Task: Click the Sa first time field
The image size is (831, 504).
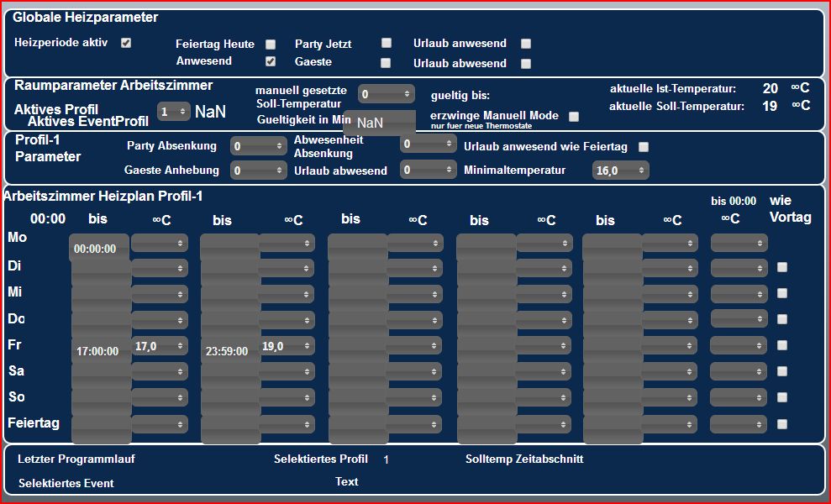Action: [101, 377]
